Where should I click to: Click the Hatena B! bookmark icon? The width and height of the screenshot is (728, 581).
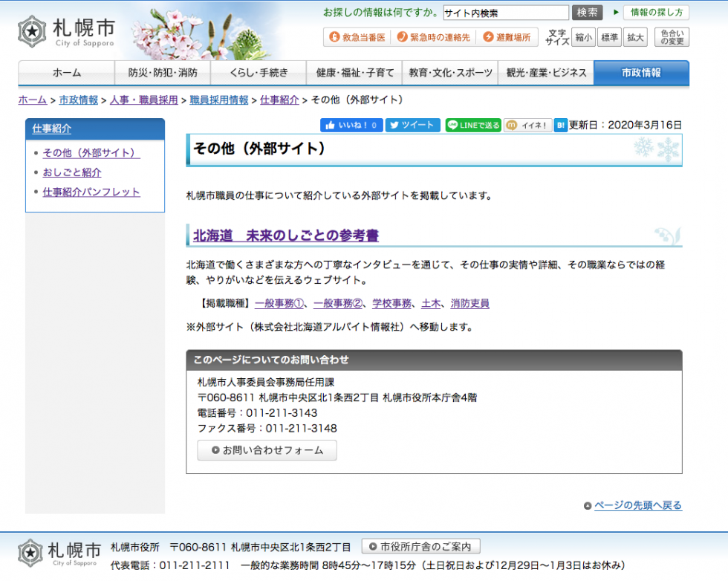(x=561, y=125)
